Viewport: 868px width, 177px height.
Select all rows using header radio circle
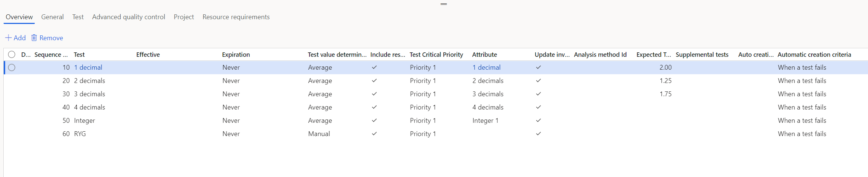12,55
